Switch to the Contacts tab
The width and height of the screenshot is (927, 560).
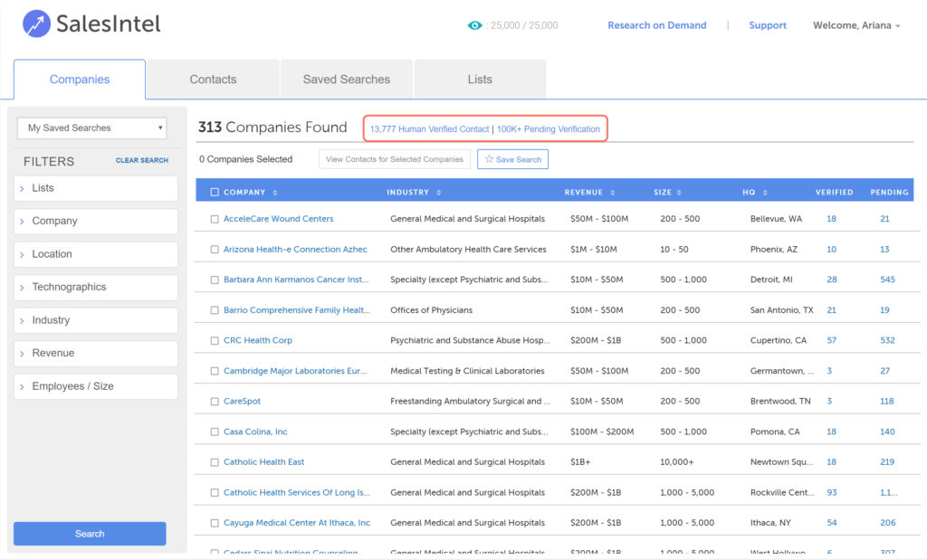point(213,79)
